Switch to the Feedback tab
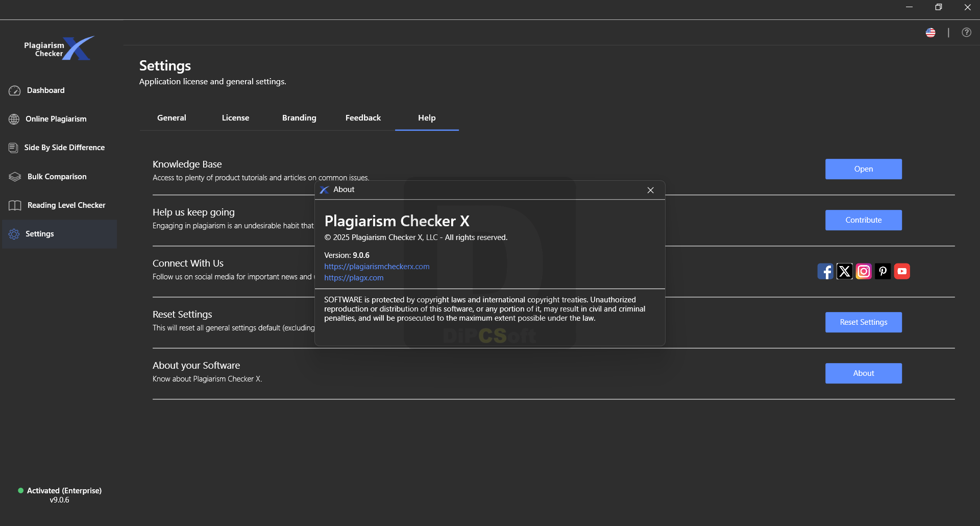 363,118
